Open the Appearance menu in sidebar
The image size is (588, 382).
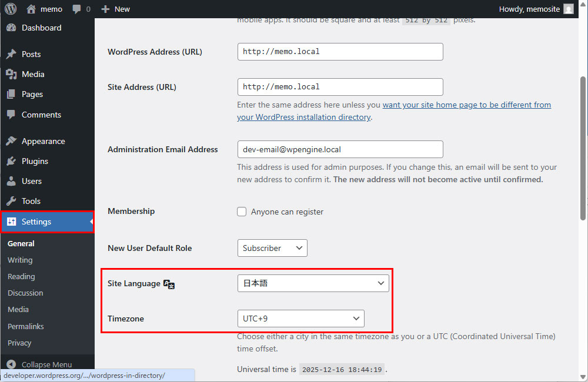(43, 141)
